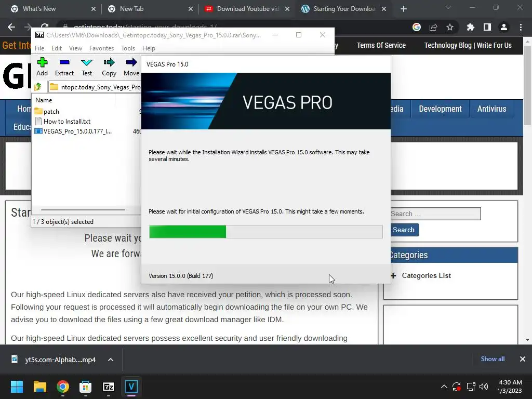Screen dimensions: 532x399
Task: Close the downloads bar
Action: click(x=523, y=359)
